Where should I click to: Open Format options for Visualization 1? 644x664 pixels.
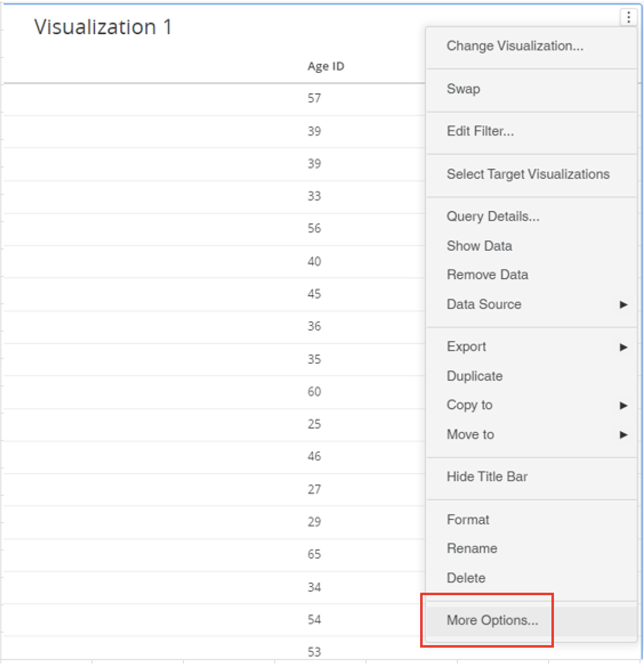tap(466, 519)
